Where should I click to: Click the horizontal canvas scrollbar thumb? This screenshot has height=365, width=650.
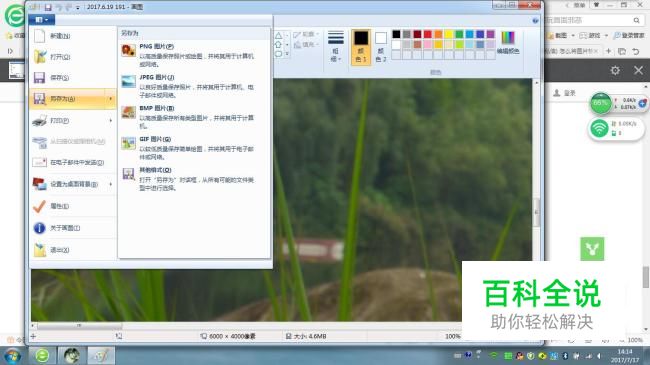[x=79, y=326]
